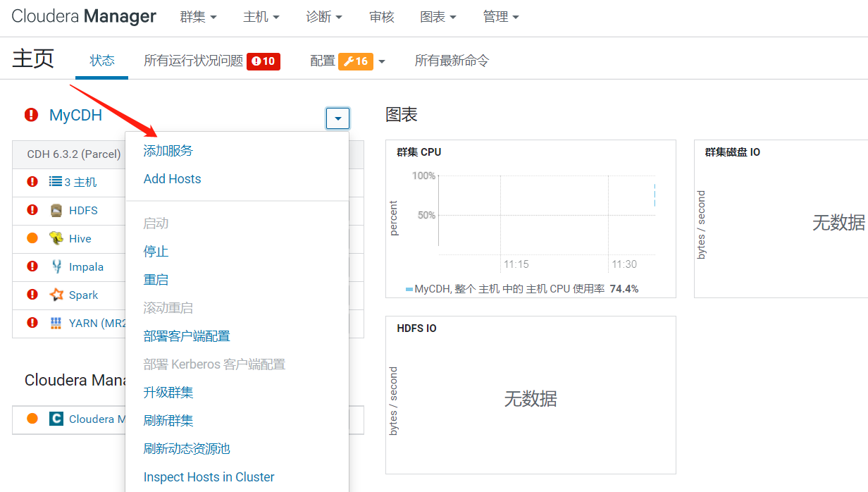Click the Hive bee service icon

(56, 238)
